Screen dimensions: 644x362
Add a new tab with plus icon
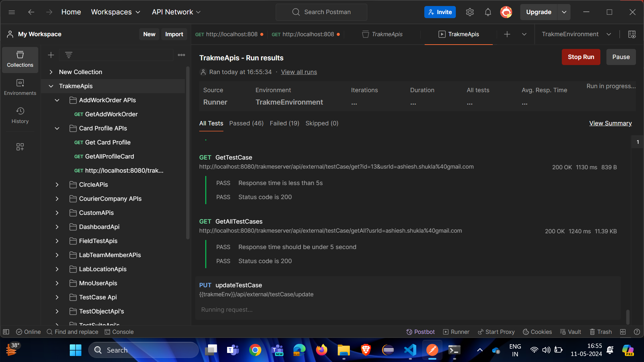(x=507, y=34)
